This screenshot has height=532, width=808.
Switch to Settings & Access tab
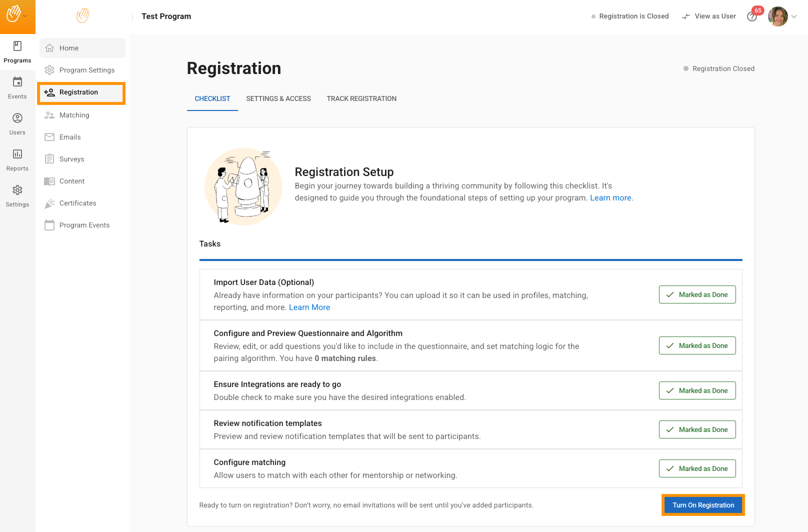pos(278,99)
